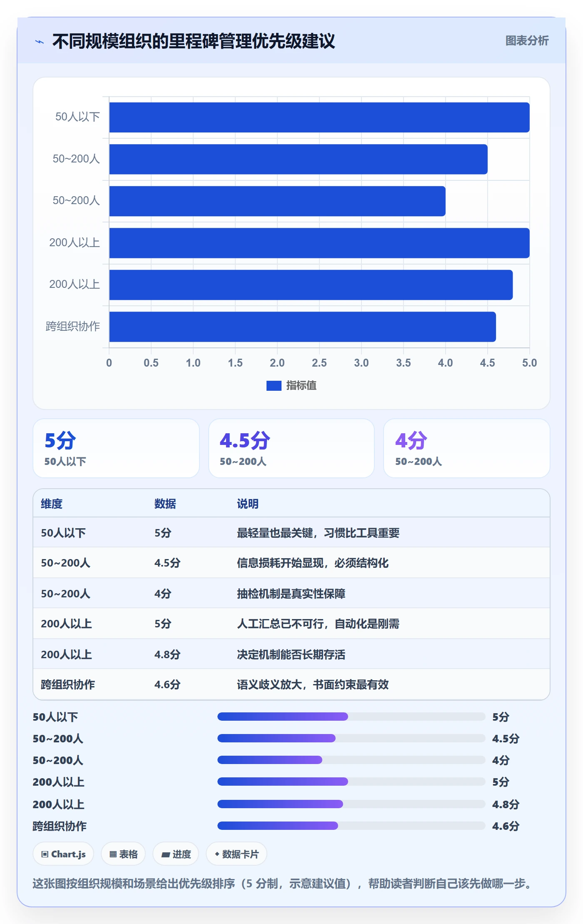Click the 决定机制能否长期存活 cell

point(291,654)
